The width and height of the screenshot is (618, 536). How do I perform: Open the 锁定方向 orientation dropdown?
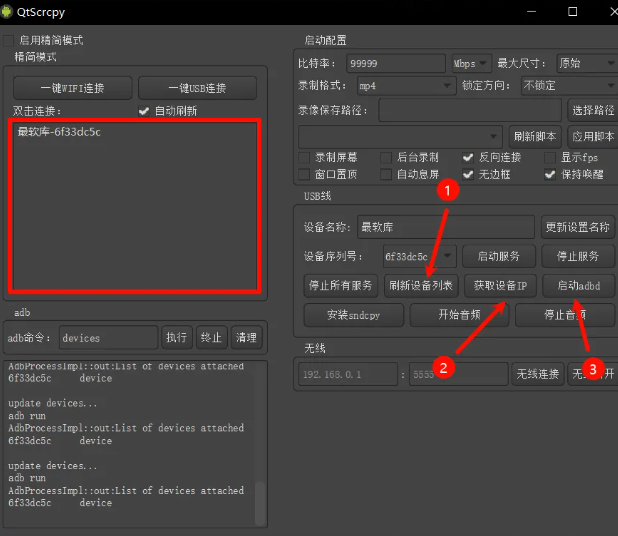click(x=568, y=86)
